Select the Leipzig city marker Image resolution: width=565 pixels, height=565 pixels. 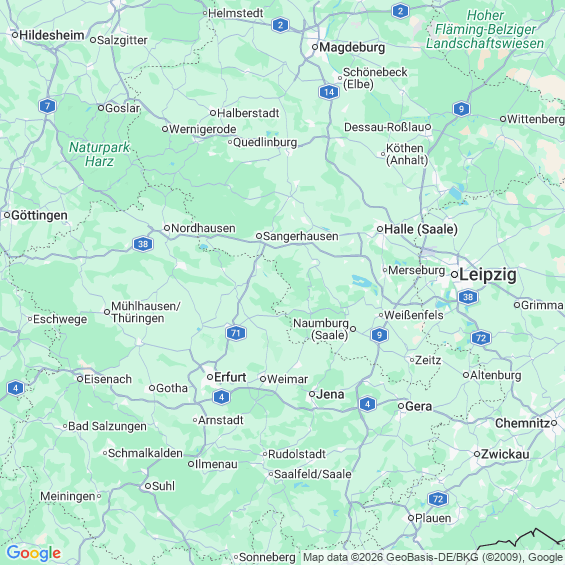454,275
